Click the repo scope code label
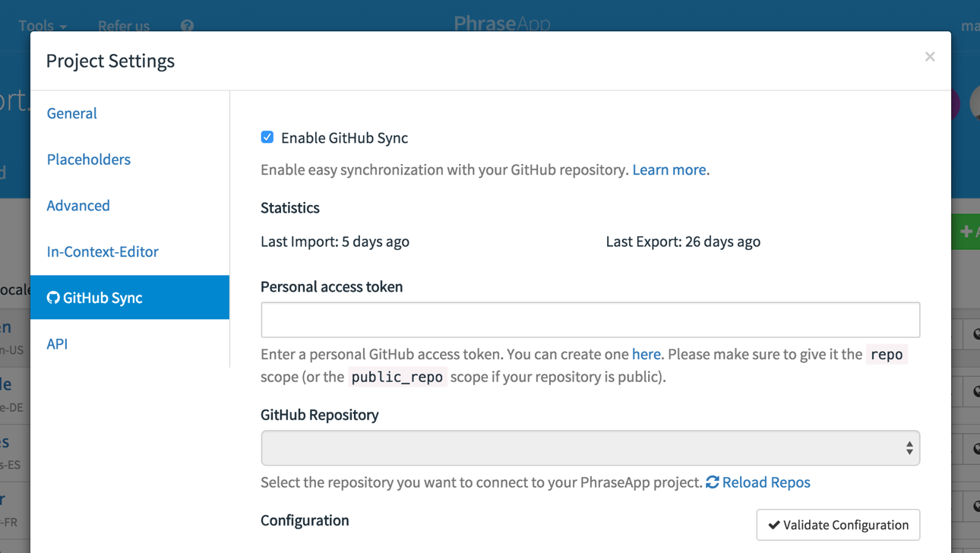 tap(887, 354)
